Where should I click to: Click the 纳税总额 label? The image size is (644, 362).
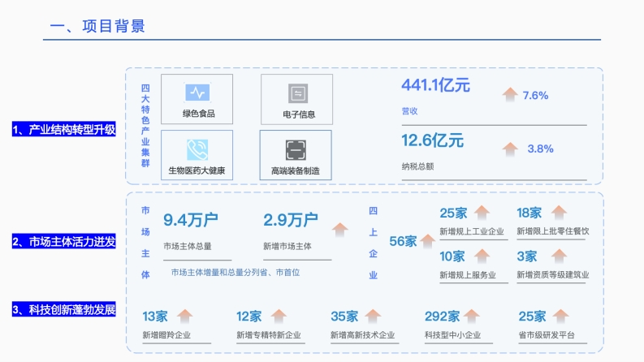(417, 166)
